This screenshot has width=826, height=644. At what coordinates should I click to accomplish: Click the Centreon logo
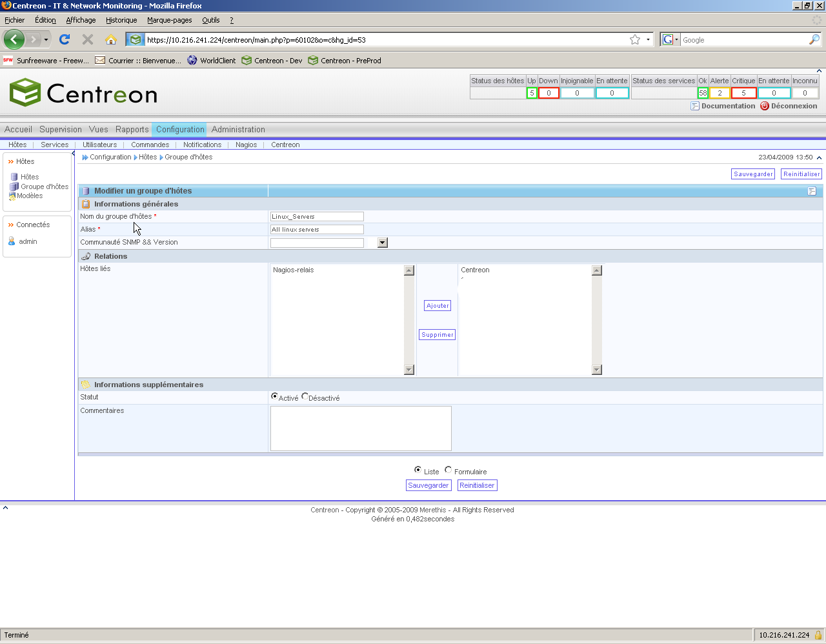click(84, 94)
